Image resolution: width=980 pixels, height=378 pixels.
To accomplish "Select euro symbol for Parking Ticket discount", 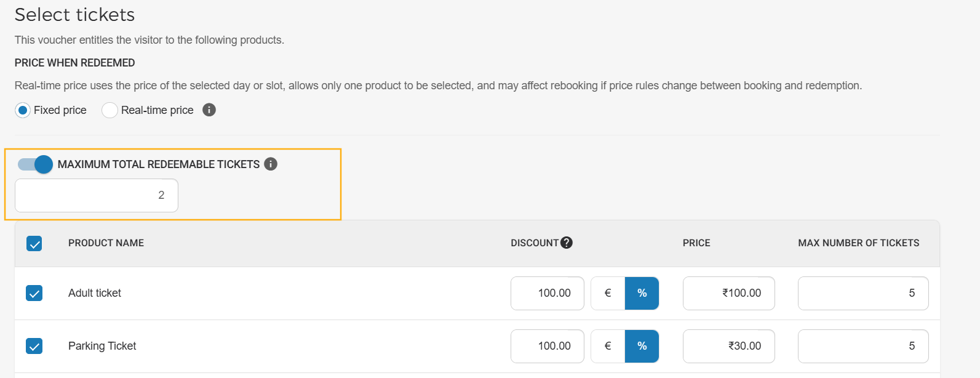I will click(608, 346).
